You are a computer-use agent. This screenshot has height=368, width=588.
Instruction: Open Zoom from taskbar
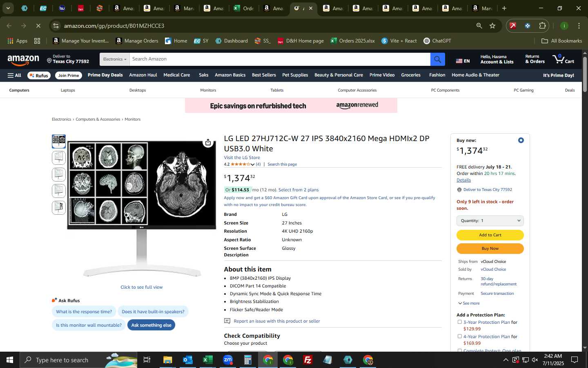[x=227, y=360]
